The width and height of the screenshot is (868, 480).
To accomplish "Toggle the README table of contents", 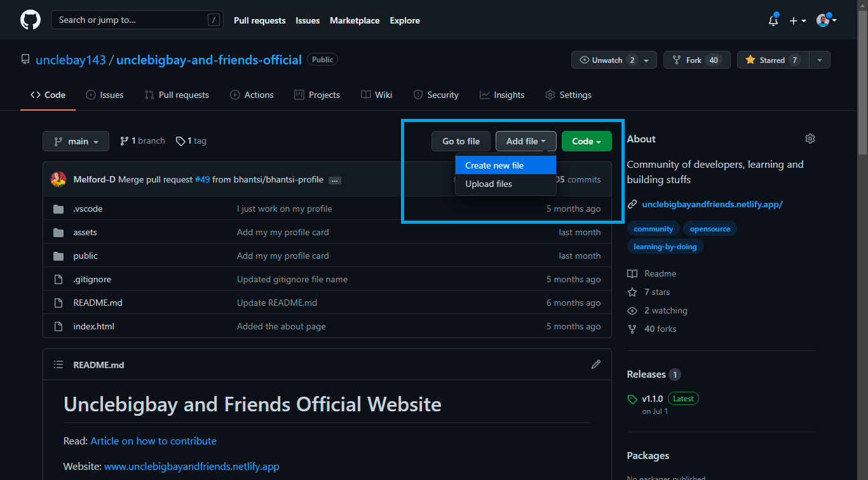I will coord(58,365).
